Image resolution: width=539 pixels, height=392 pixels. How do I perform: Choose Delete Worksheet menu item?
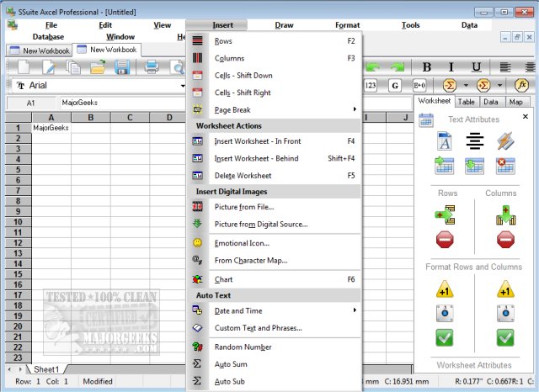[x=274, y=176]
